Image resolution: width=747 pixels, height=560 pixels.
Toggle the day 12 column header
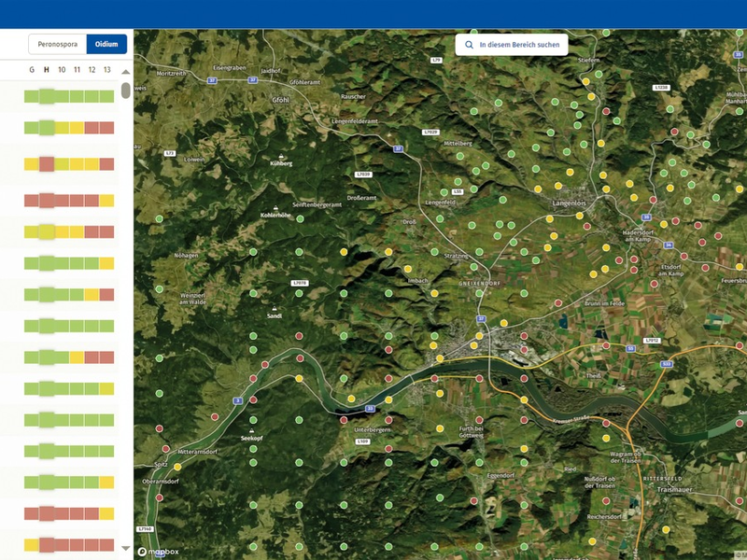(92, 69)
